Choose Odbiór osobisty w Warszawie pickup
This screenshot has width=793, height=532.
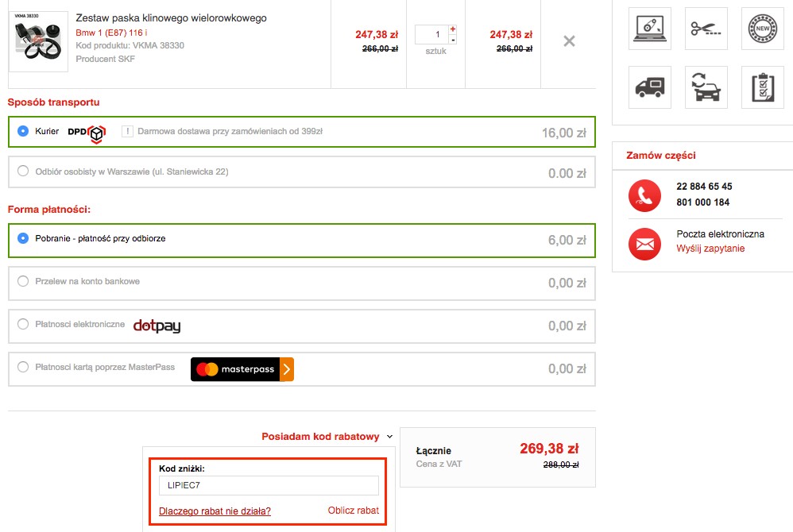click(23, 172)
